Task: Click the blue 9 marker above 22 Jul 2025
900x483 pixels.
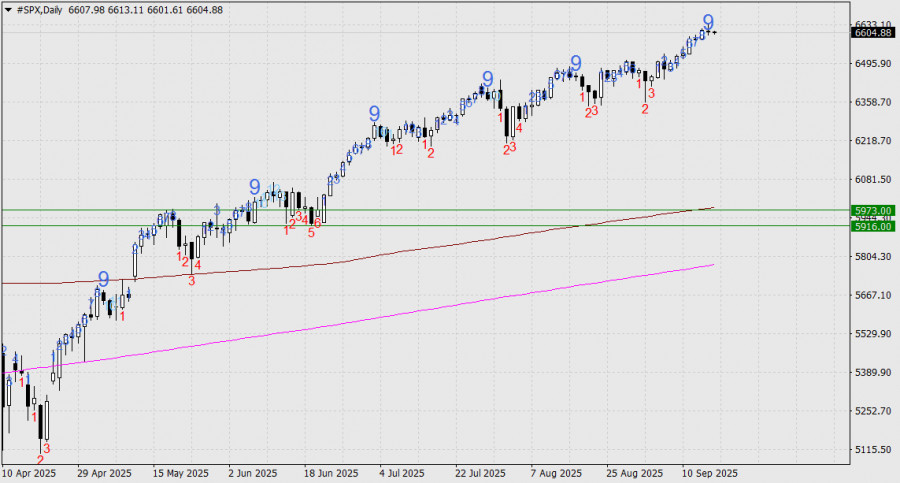Action: coord(487,79)
